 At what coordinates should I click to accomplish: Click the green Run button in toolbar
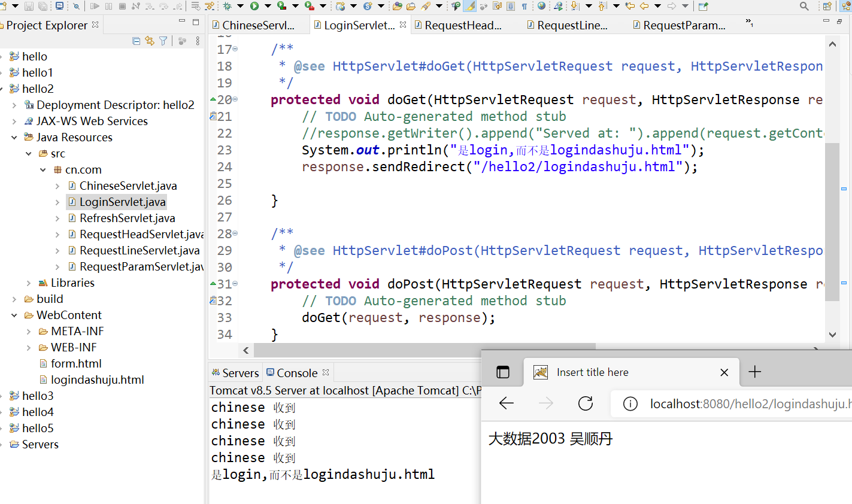pos(254,6)
